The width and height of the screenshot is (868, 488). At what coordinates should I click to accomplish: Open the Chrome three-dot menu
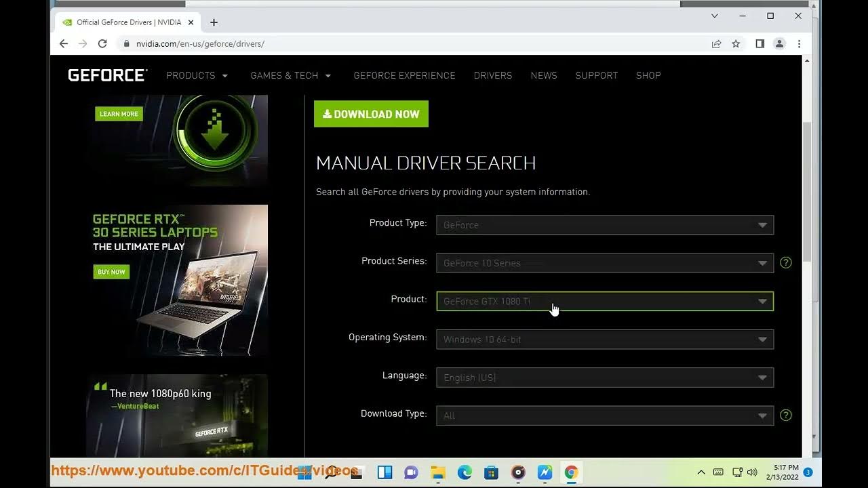point(799,43)
